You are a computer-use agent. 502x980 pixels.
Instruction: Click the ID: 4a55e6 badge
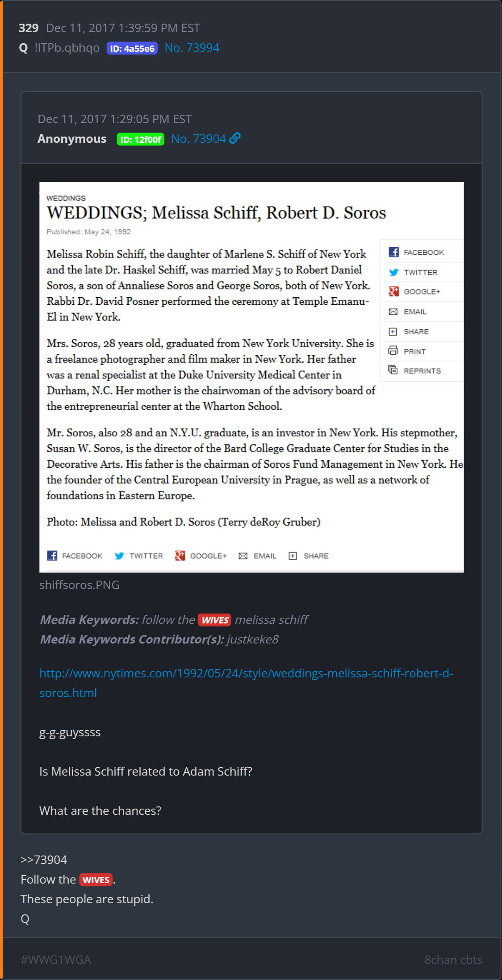pos(132,48)
